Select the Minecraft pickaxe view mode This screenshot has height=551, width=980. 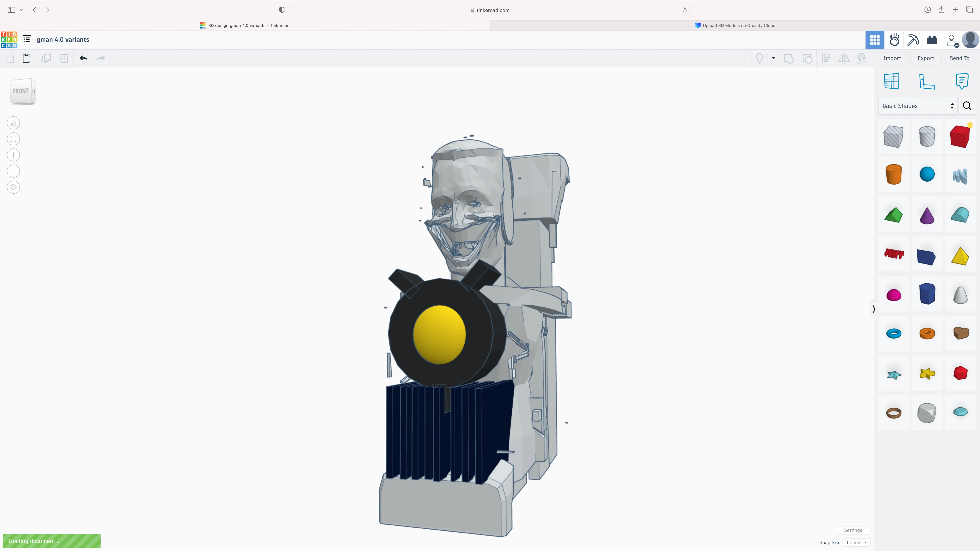912,40
